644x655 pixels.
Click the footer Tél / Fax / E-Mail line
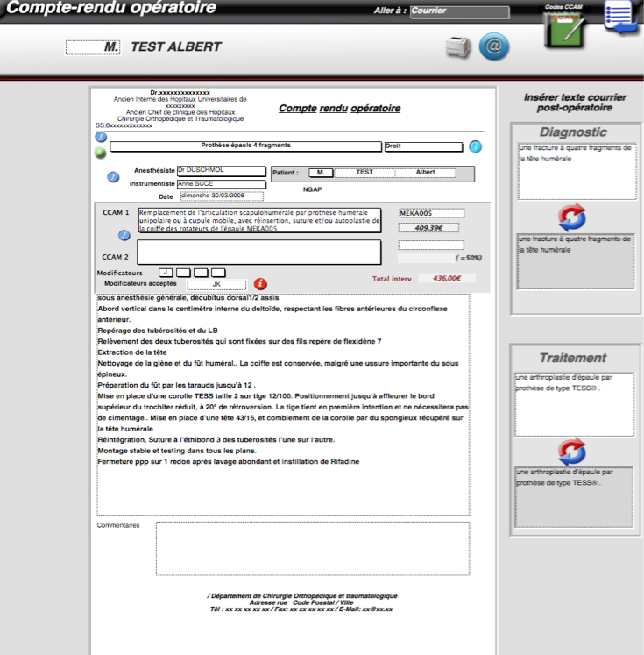coord(301,609)
